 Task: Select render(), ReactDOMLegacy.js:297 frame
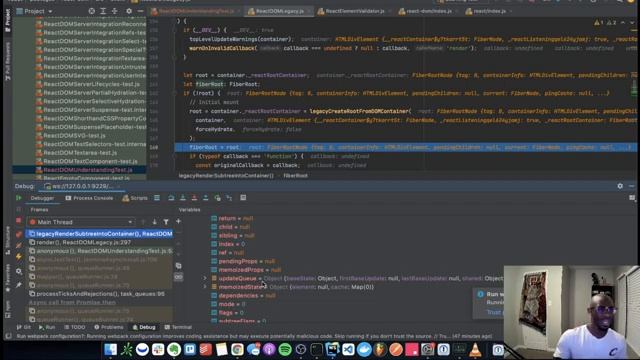(100, 242)
